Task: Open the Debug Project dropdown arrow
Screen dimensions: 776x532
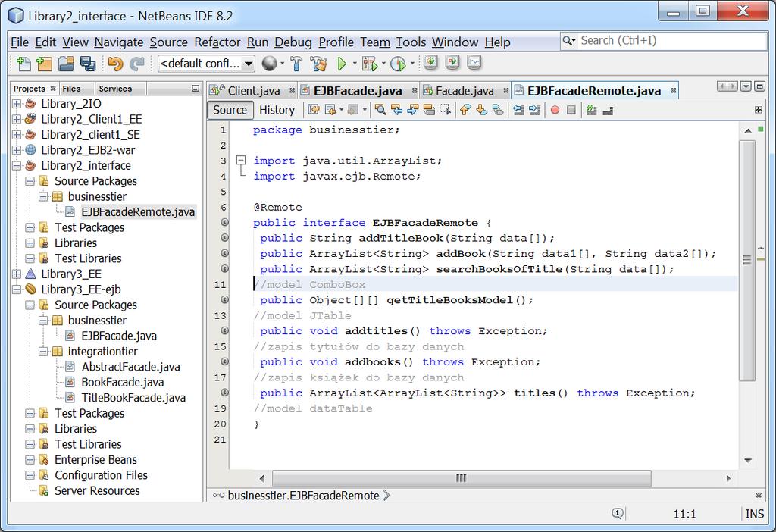Action: point(383,64)
